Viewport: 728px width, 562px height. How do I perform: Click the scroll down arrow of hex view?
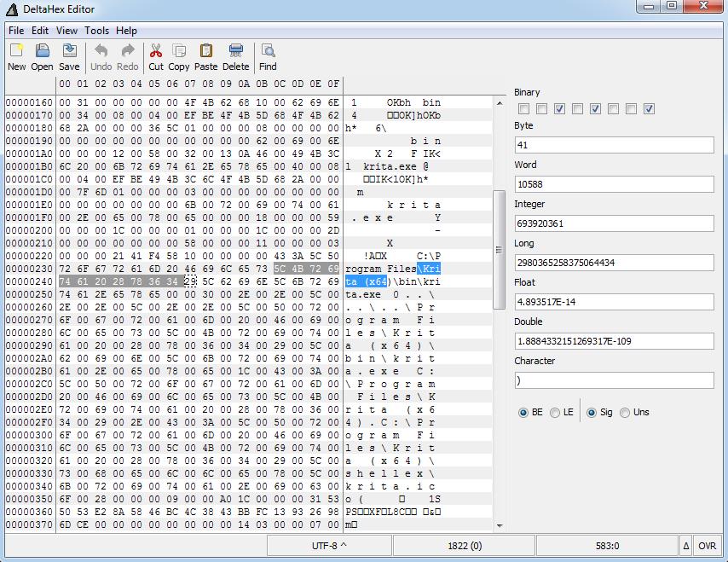500,525
